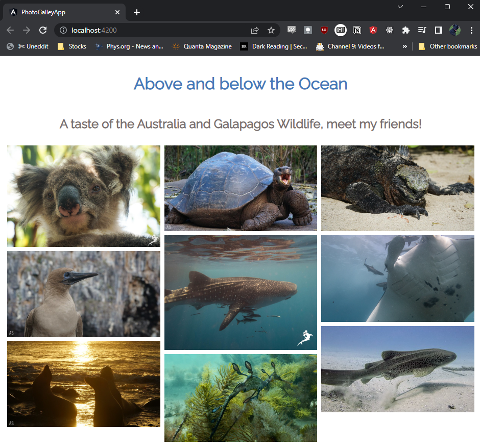Open the uBlock Origin extension icon
This screenshot has height=448, width=480.
tap(324, 30)
